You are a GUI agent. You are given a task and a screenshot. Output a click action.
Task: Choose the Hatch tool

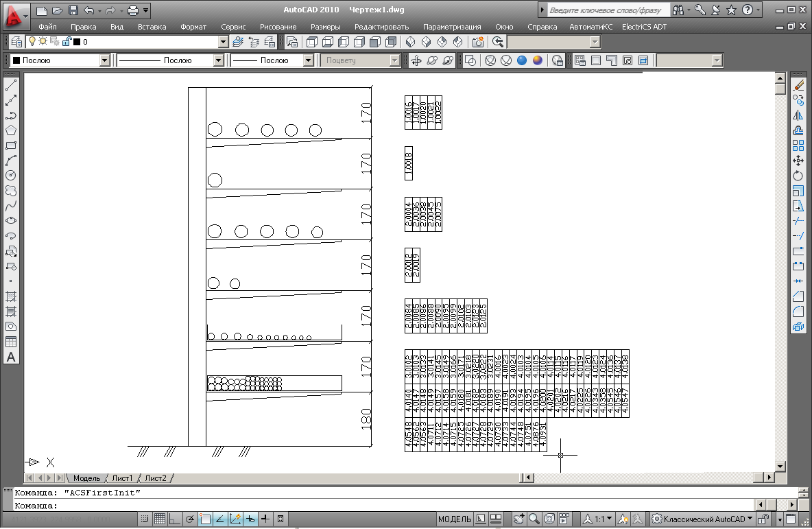click(11, 297)
